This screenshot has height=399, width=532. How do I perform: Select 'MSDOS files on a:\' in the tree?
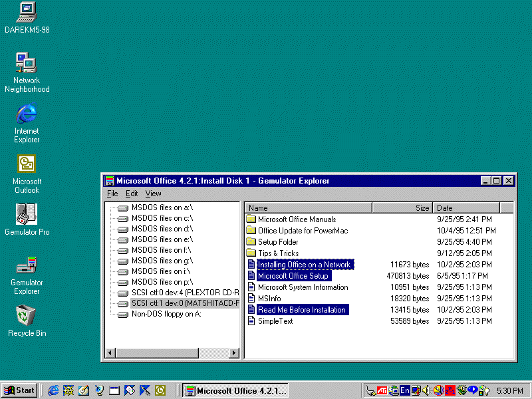click(162, 207)
